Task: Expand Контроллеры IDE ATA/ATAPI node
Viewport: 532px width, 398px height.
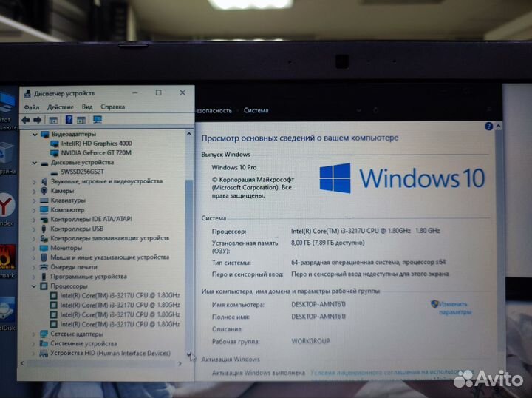Action: (x=34, y=220)
